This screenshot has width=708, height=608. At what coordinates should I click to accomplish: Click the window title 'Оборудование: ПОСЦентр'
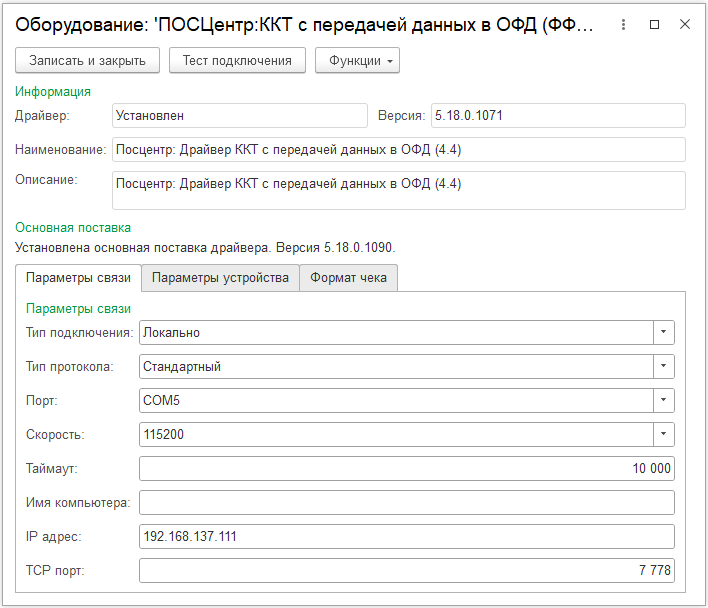click(x=304, y=24)
